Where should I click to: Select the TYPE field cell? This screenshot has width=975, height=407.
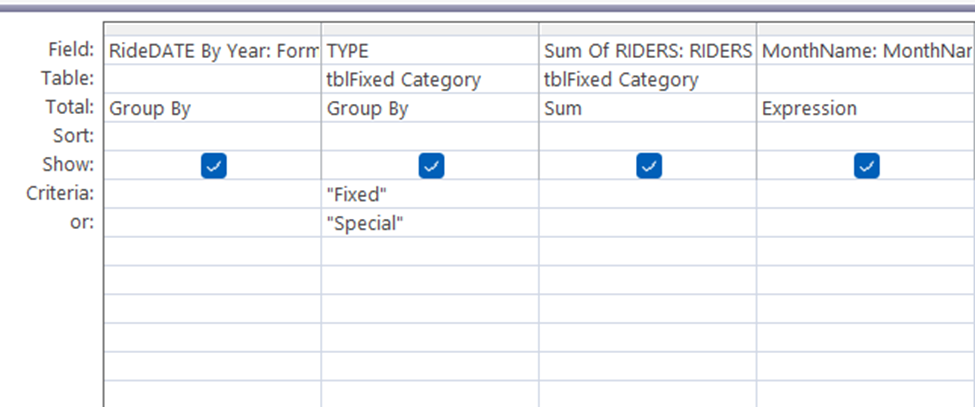[x=430, y=50]
